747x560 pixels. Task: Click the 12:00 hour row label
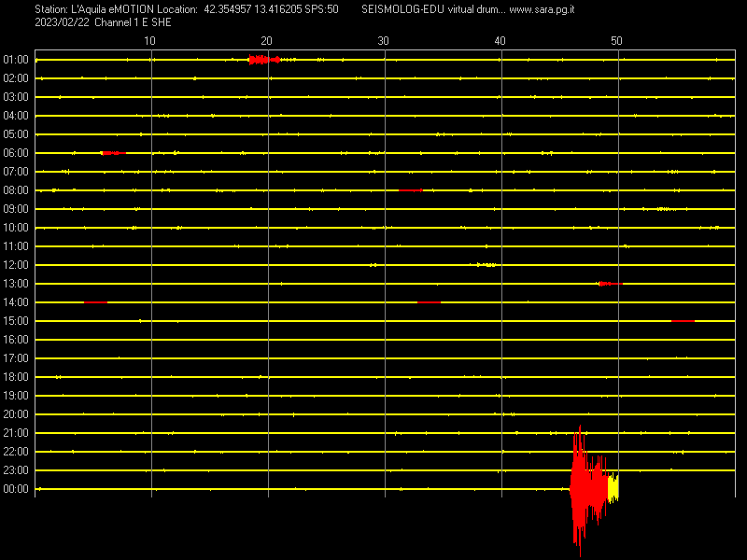pyautogui.click(x=16, y=265)
